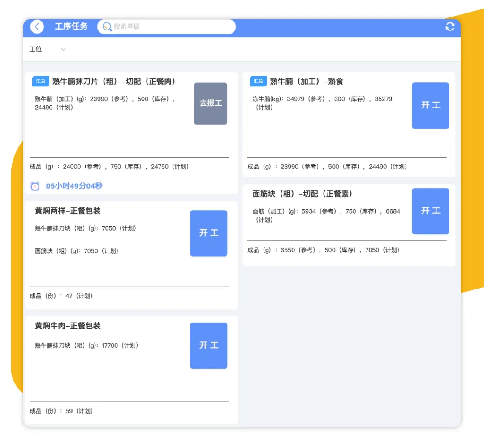This screenshot has height=448, width=484.
Task: Open 黄焖牛肉–正餐包装 card title
Action: [68, 326]
